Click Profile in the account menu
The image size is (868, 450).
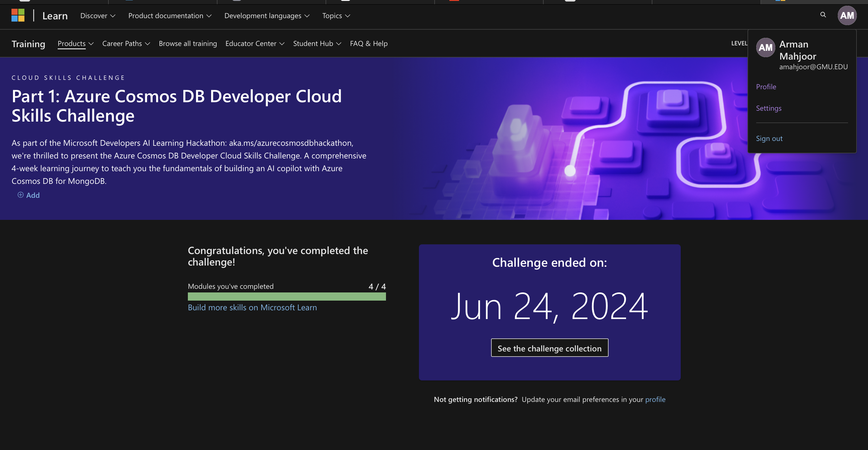click(766, 87)
